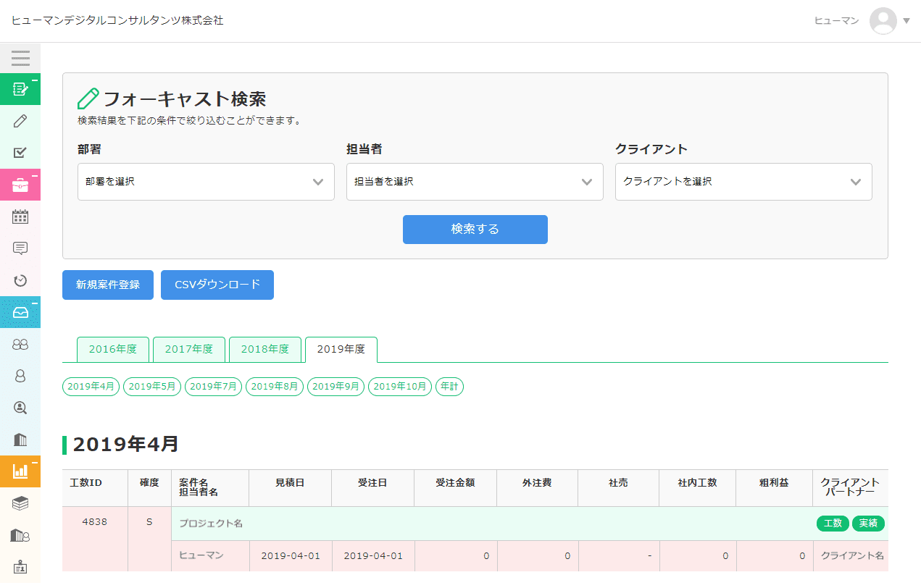921x588 pixels.
Task: Open the speech bubble comment icon
Action: point(20,248)
